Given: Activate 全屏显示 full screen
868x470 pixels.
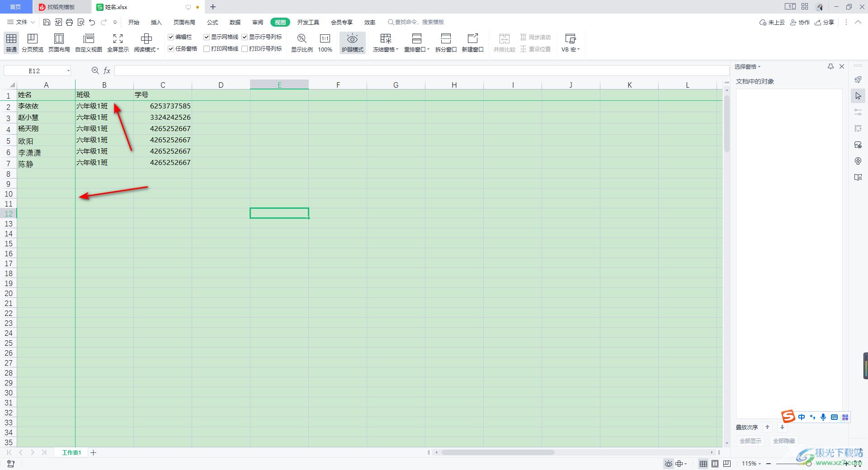Looking at the screenshot, I should tap(118, 43).
